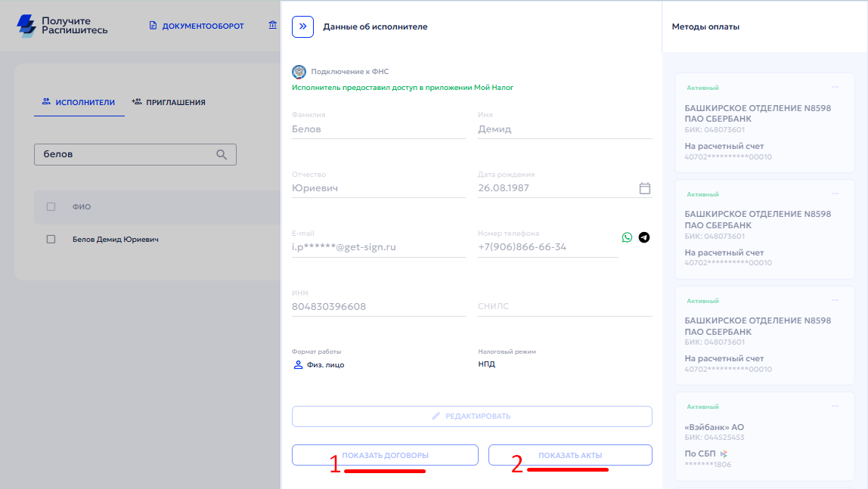The height and width of the screenshot is (489, 868).
Task: Click the Получите Распишитесь logo
Action: click(63, 26)
